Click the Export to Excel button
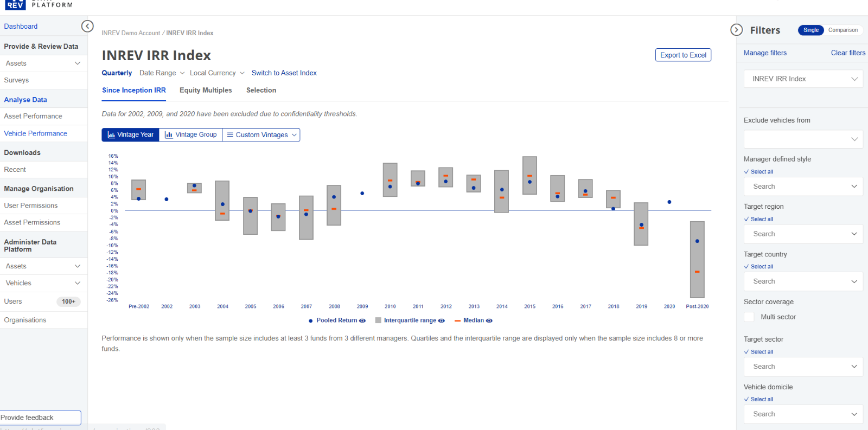868x430 pixels. 683,55
